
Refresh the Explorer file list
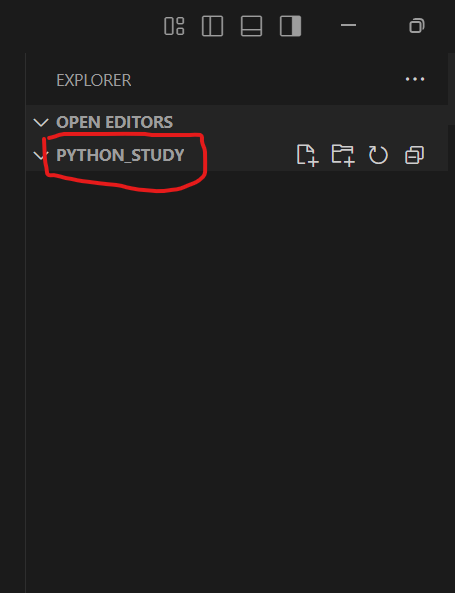378,155
